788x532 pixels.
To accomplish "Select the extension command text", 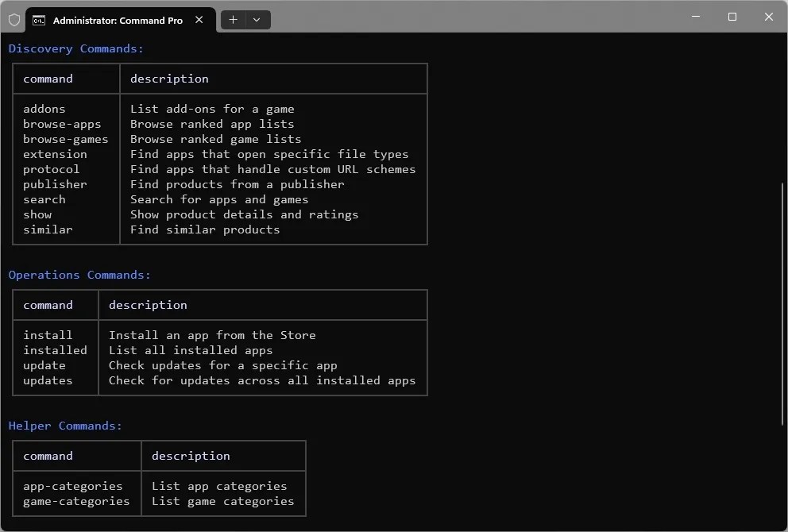I will pos(55,154).
